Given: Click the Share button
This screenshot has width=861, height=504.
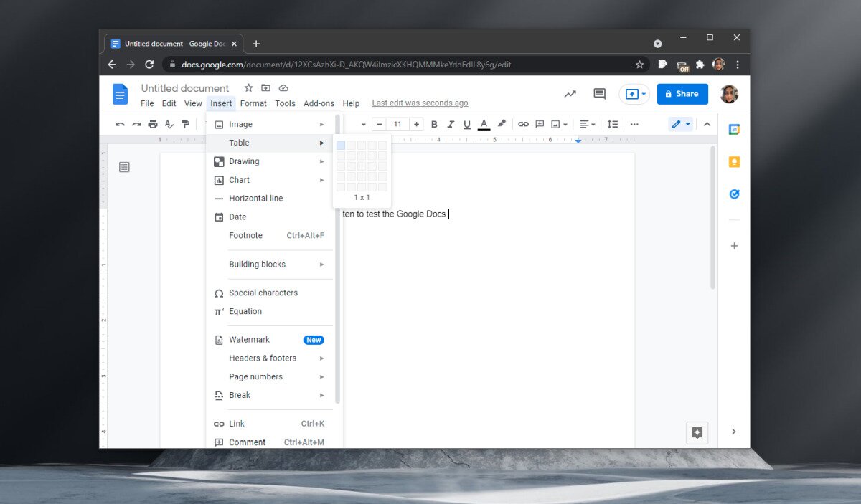Looking at the screenshot, I should point(682,94).
